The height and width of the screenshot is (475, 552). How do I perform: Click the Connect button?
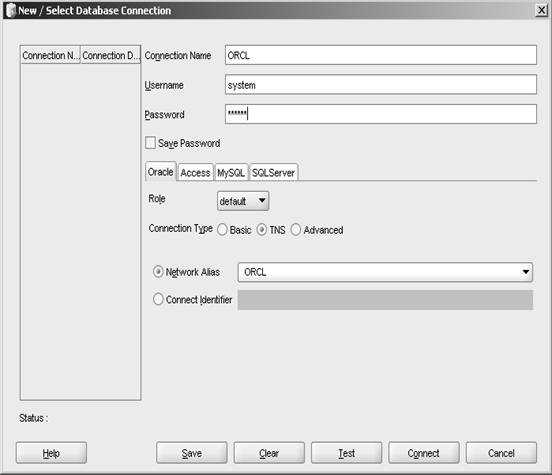424,453
